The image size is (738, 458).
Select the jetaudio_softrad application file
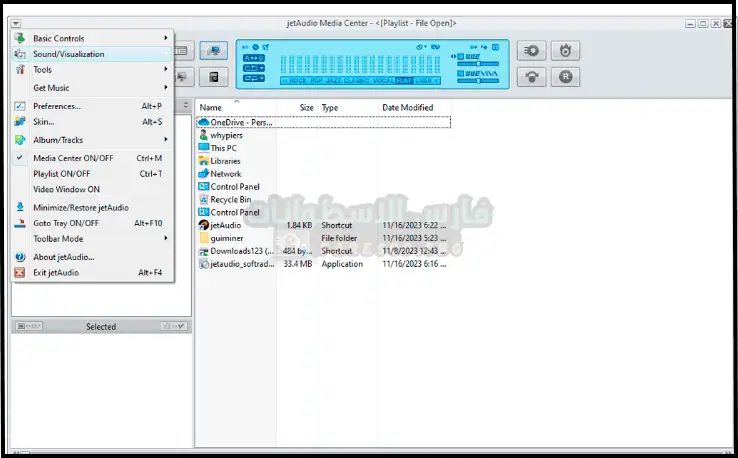(240, 265)
